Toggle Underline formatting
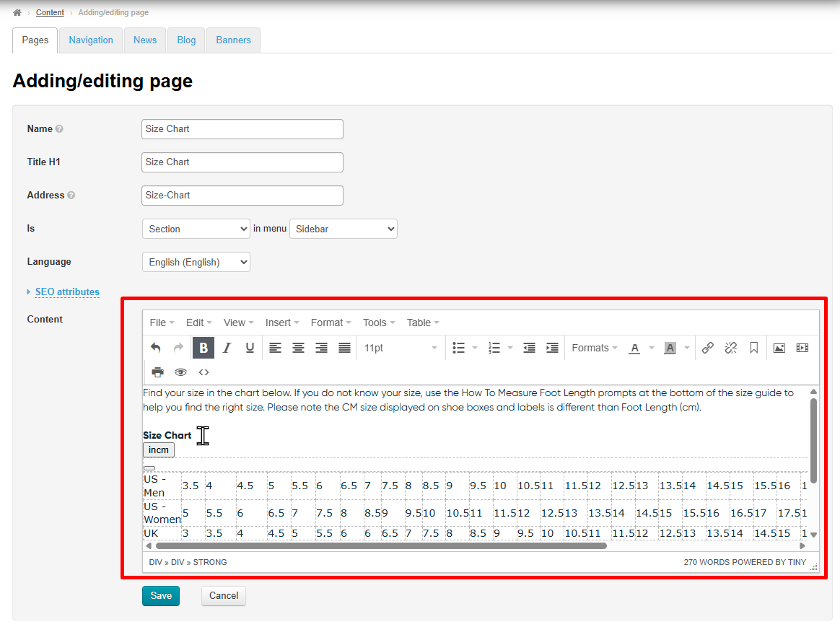Image resolution: width=840 pixels, height=627 pixels. coord(250,348)
